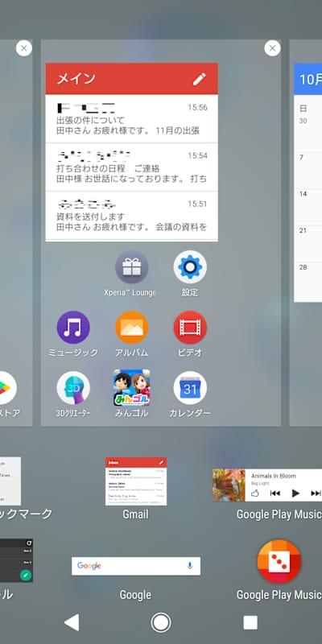Tap previous track in the music widget
Viewport: 322px width, 644px height.
(x=275, y=493)
